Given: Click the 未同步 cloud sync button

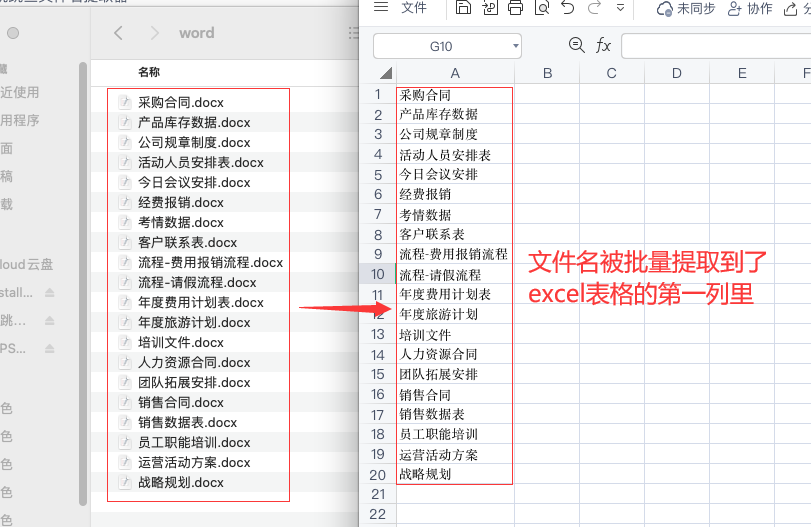Looking at the screenshot, I should click(686, 9).
